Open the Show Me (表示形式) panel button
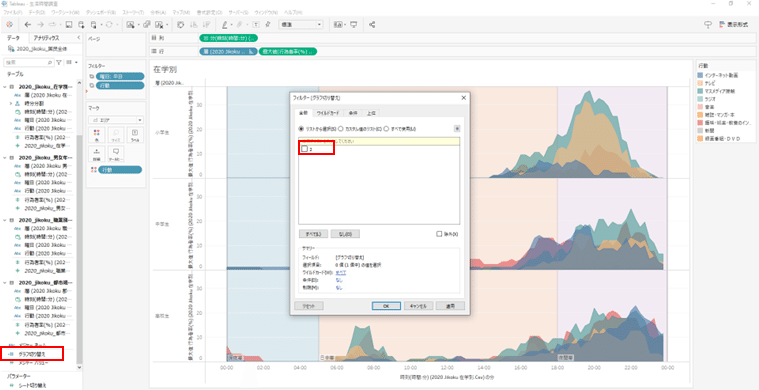Viewport: 759px width, 390px height. click(x=734, y=25)
